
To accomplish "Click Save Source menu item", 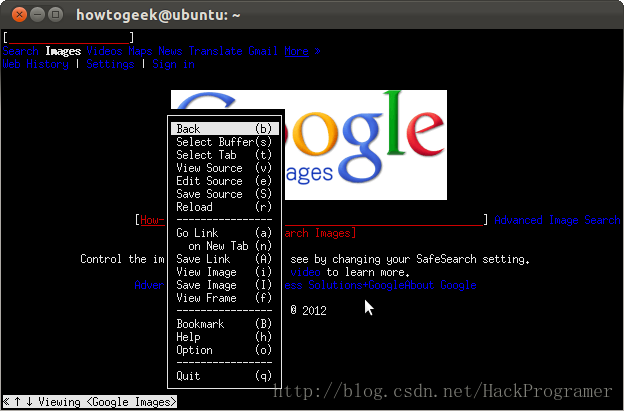I will click(x=225, y=194).
